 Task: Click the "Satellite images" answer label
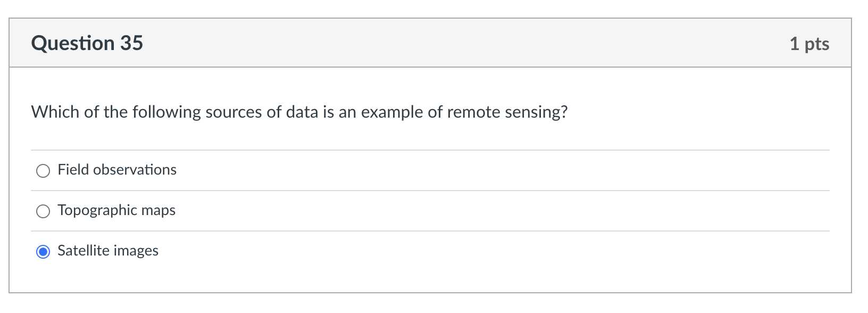click(108, 251)
